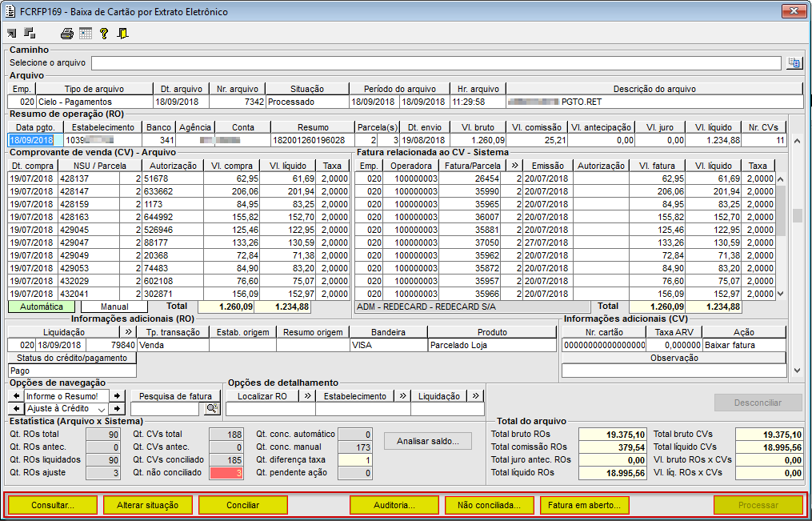Click down arrow of Fatura table scrollbar

pyautogui.click(x=781, y=295)
